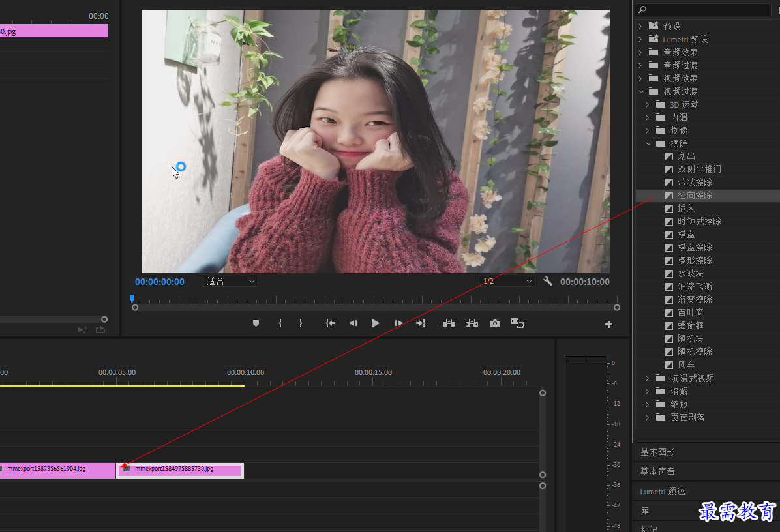Expand the 溶解 folder

click(648, 391)
